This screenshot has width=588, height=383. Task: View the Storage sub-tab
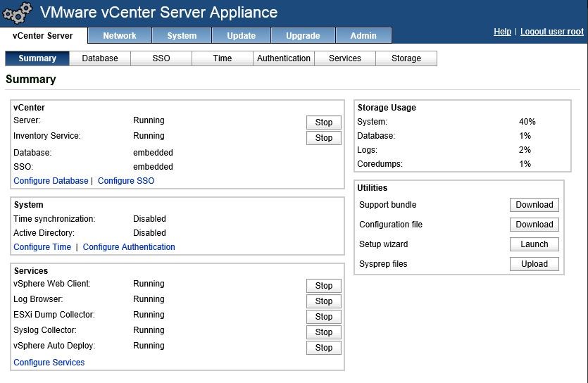pos(406,58)
